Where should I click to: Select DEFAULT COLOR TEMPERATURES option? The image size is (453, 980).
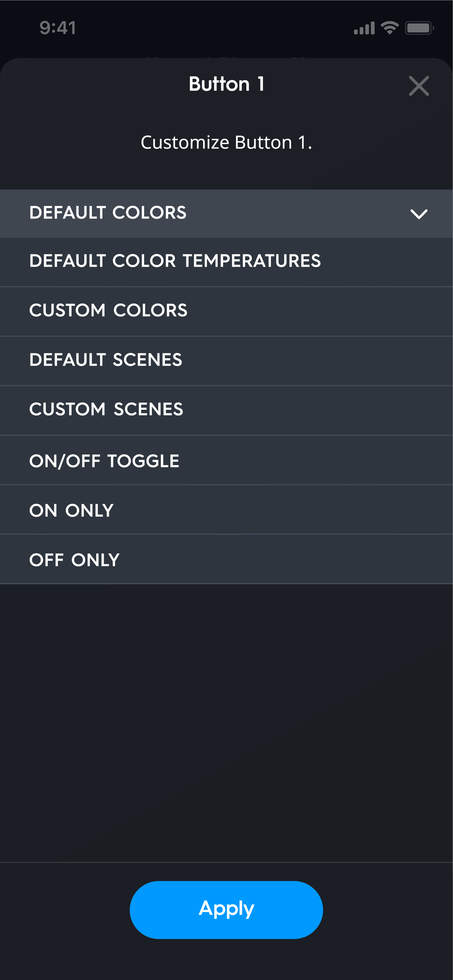[175, 261]
